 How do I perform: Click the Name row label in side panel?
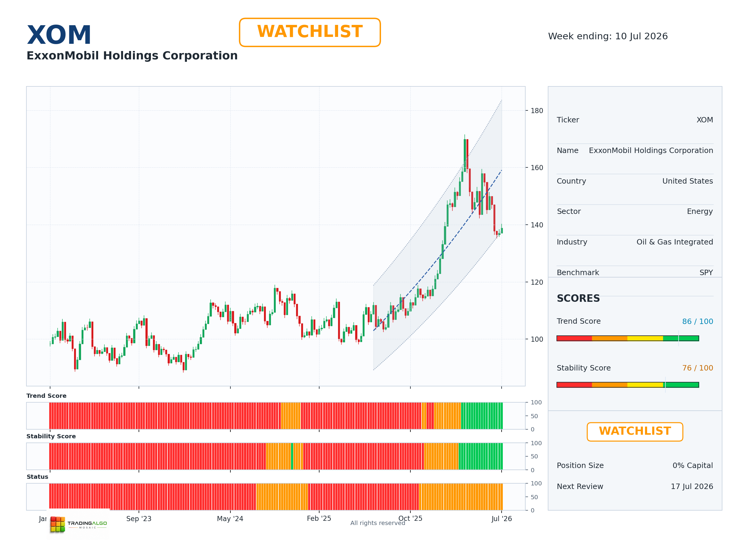coord(568,151)
